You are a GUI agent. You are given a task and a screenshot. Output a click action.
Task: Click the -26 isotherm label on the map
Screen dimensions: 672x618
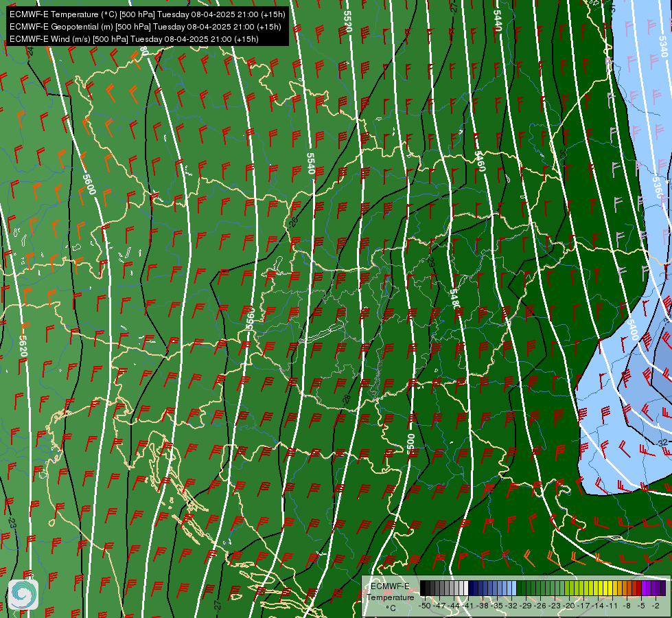(x=293, y=222)
